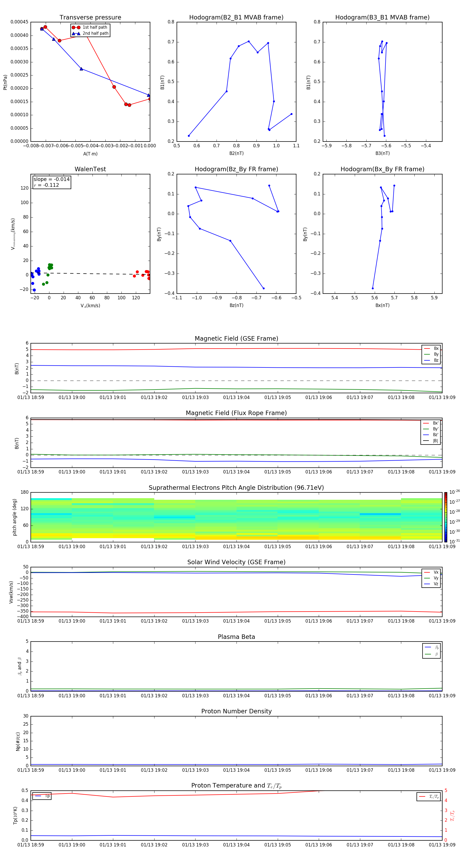Image resolution: width=473 pixels, height=868 pixels.
Task: Click the pitch angle colorbar
Action: (x=445, y=517)
